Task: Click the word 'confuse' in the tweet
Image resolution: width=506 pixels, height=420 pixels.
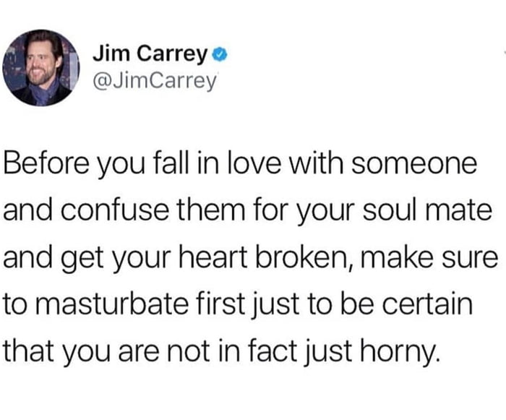Action: point(114,210)
